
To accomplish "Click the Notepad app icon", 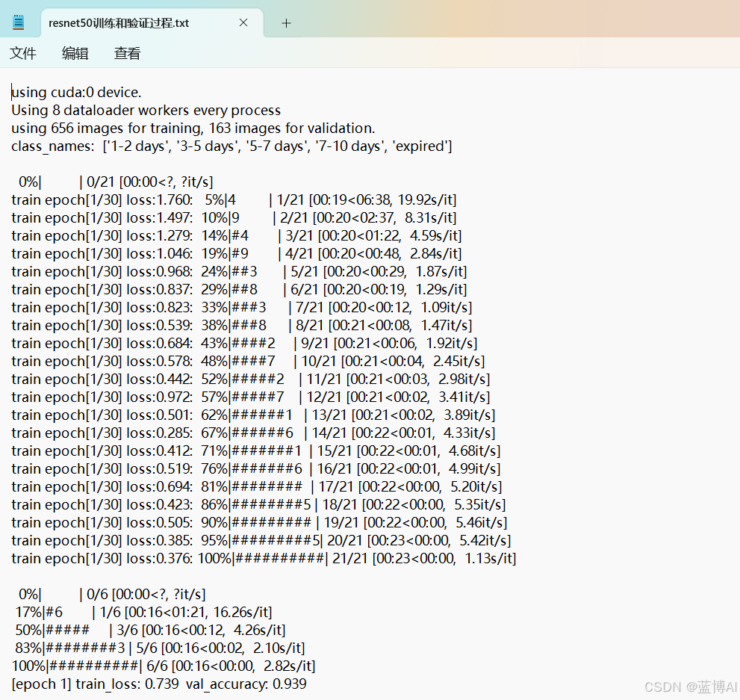I will pyautogui.click(x=19, y=22).
